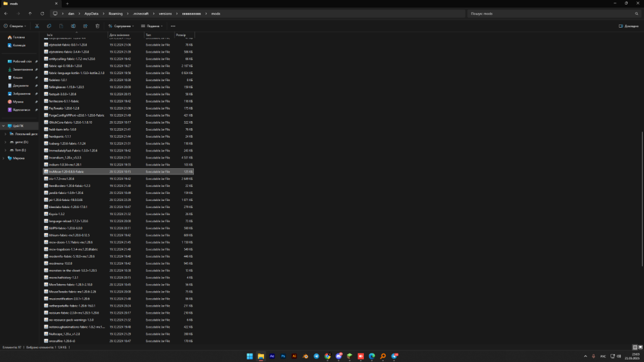Sort by the Name column header
644x362 pixels.
[x=75, y=35]
